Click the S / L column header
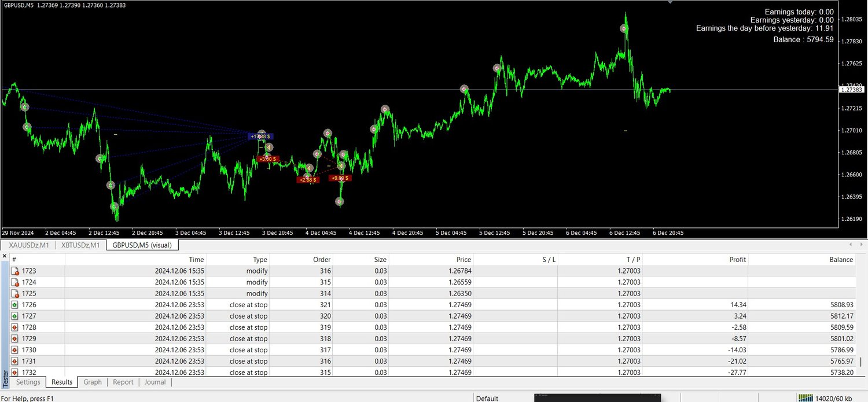 click(516, 260)
